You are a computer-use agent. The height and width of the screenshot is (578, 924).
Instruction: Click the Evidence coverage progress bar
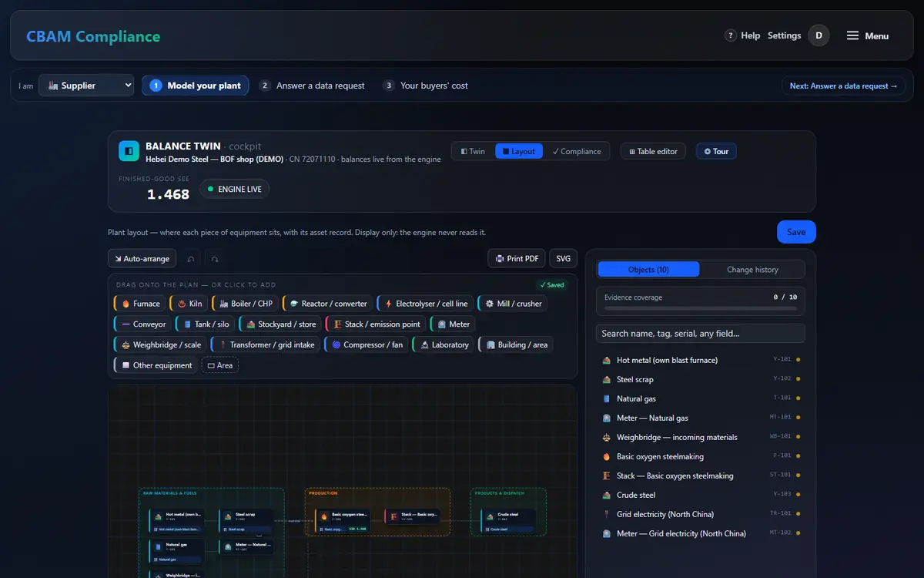(x=701, y=308)
